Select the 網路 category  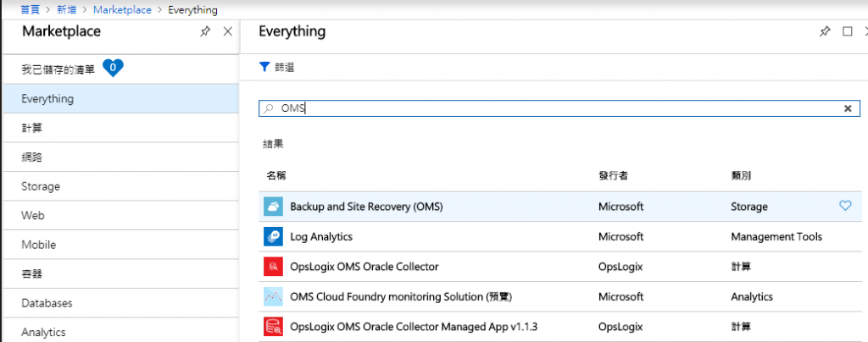click(121, 157)
